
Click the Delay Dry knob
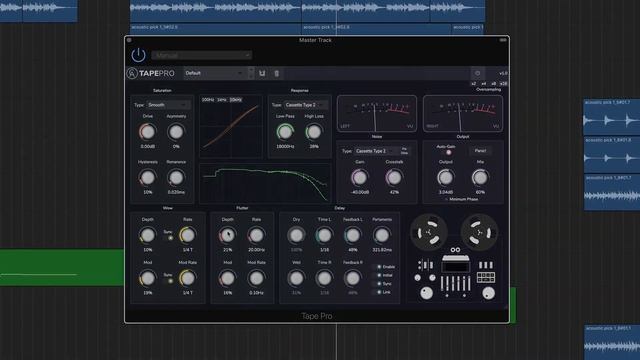point(296,235)
